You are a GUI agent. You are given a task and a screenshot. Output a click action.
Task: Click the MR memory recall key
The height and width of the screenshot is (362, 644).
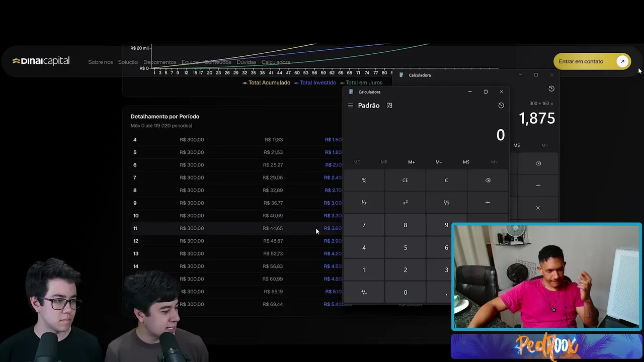point(384,162)
